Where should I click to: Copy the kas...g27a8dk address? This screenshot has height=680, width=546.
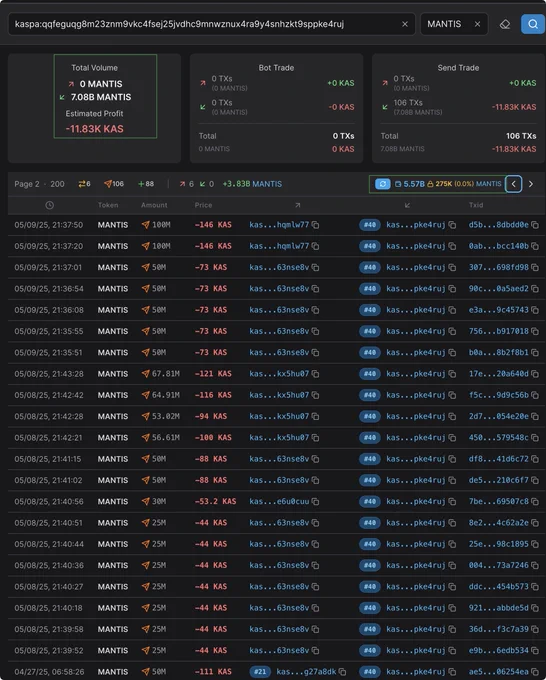(343, 672)
